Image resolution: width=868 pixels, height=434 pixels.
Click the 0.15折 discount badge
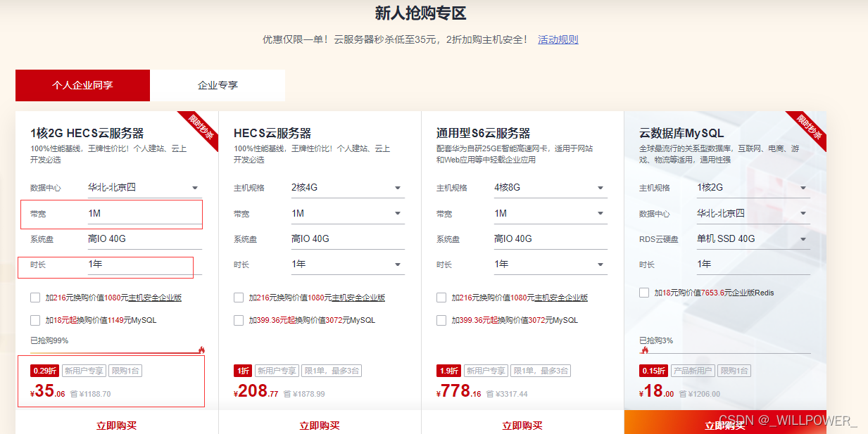point(653,371)
